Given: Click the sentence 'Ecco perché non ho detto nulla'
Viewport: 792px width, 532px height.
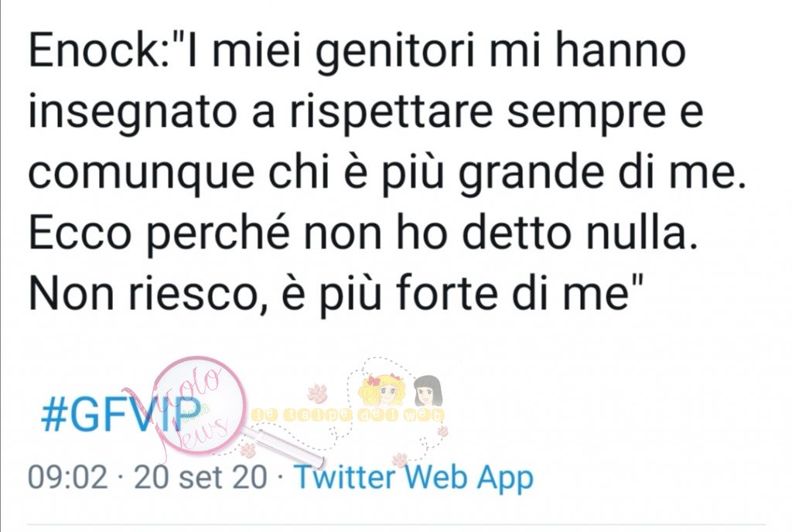Looking at the screenshot, I should point(364,234).
